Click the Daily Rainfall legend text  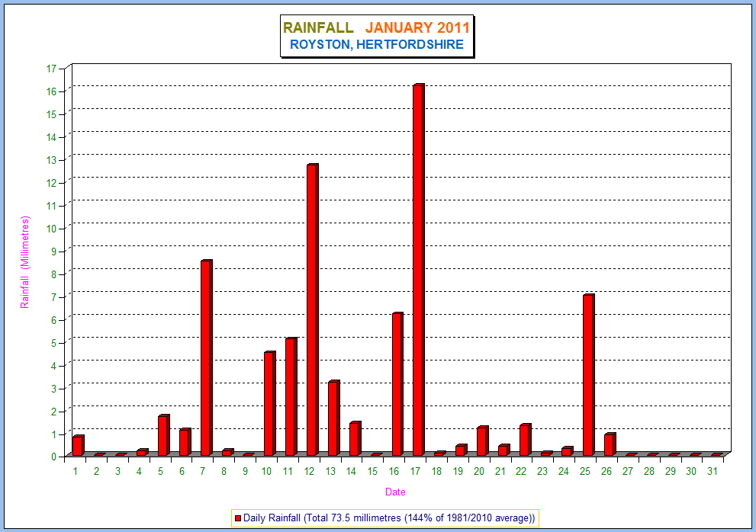pyautogui.click(x=389, y=518)
